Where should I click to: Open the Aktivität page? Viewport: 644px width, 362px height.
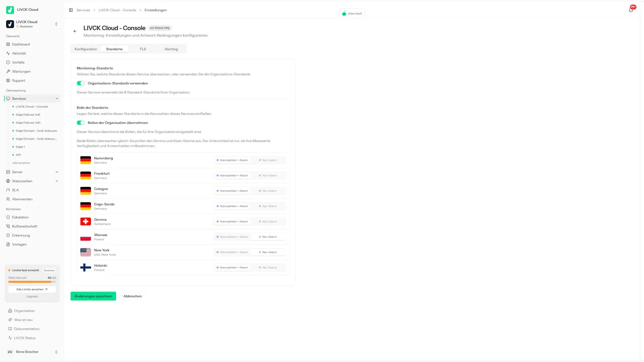coord(32,53)
